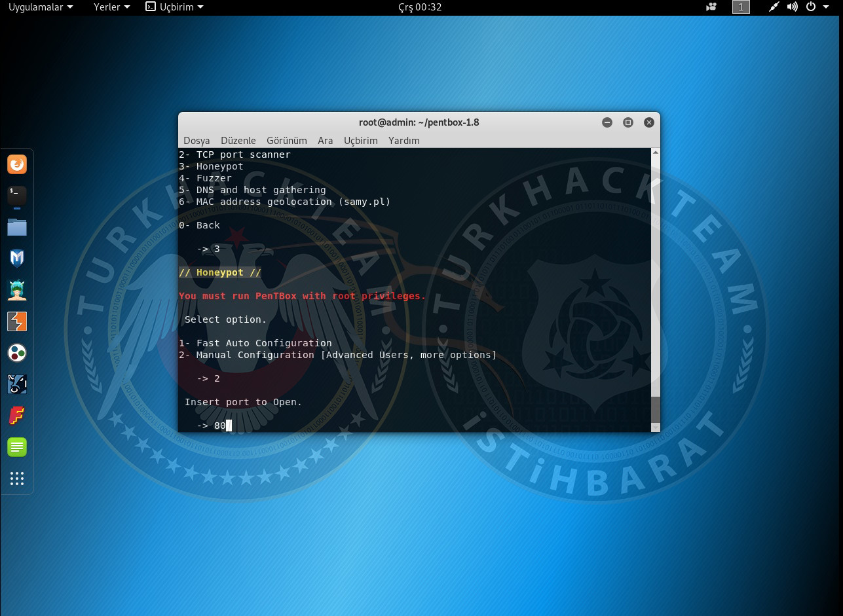The width and height of the screenshot is (843, 616).
Task: Open the volume icon in top bar
Action: coord(793,7)
